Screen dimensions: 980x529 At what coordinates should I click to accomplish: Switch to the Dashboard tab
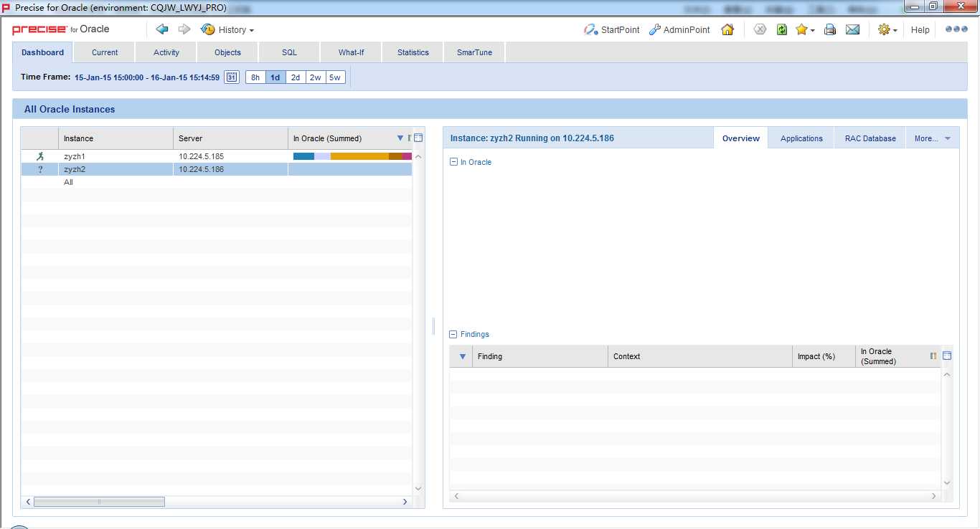42,52
